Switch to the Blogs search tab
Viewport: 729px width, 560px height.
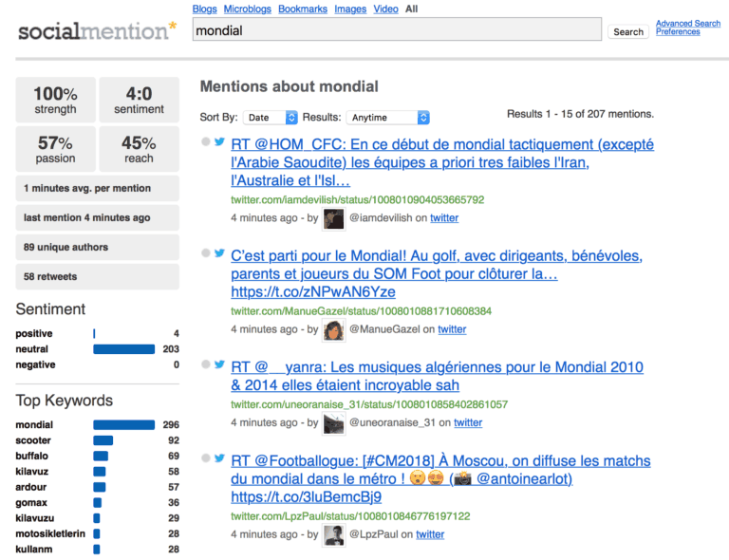pos(204,9)
